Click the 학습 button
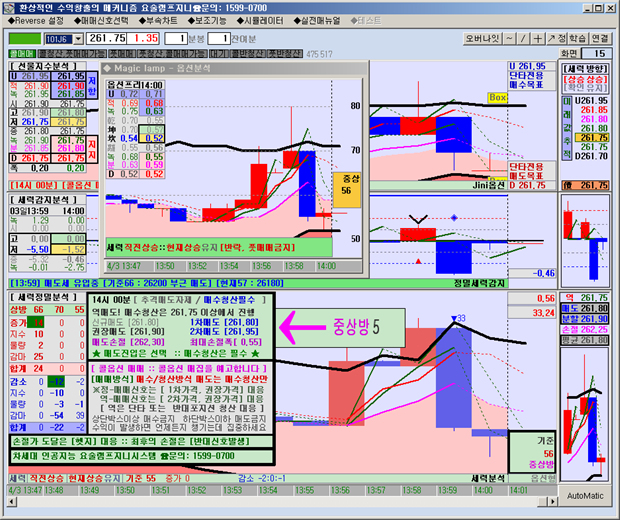This screenshot has width=620, height=520. click(x=577, y=38)
